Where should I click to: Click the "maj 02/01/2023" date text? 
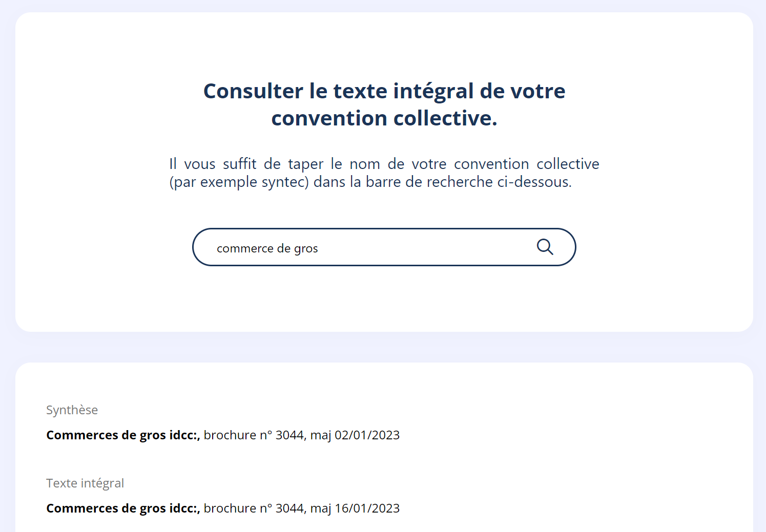pyautogui.click(x=355, y=435)
